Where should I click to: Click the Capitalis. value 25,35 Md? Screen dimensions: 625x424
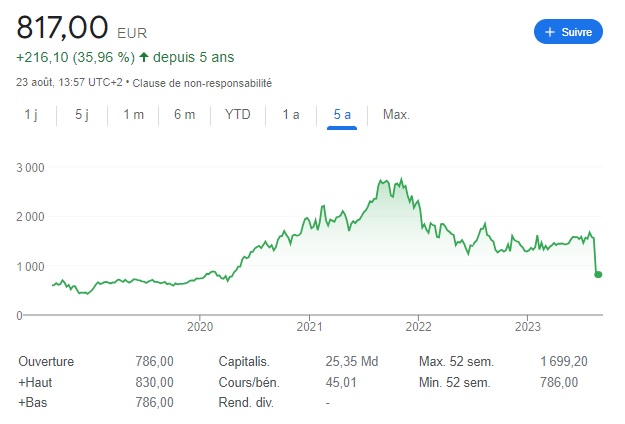pyautogui.click(x=353, y=362)
